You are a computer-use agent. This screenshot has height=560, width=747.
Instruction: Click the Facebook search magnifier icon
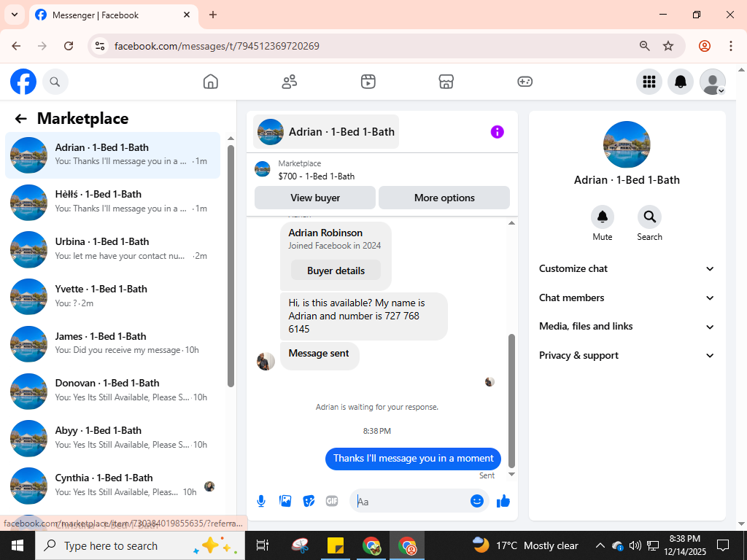pyautogui.click(x=55, y=82)
